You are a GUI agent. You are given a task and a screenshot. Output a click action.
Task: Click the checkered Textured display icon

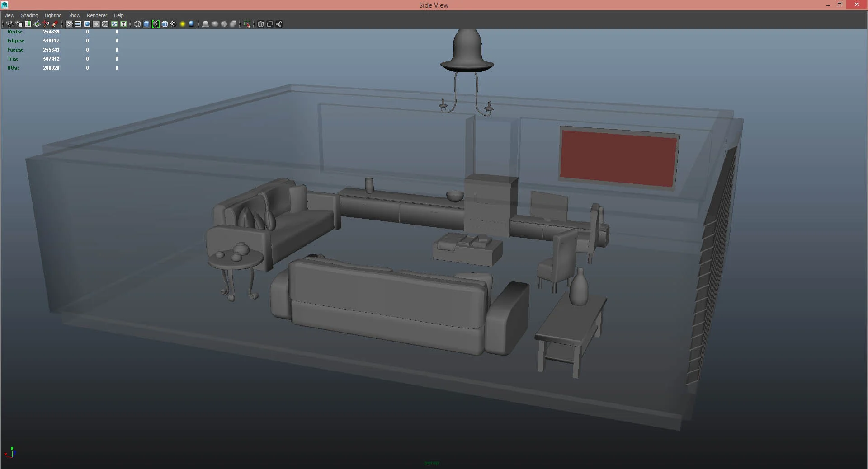pyautogui.click(x=174, y=24)
